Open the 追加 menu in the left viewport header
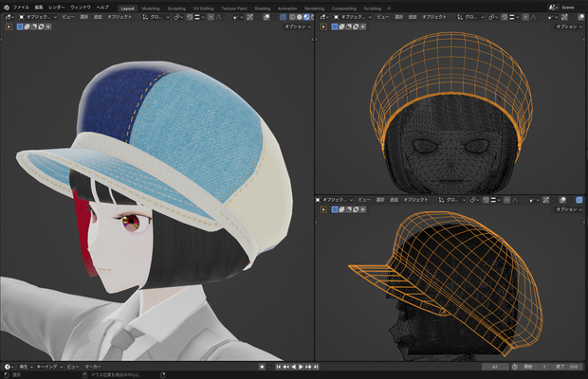This screenshot has width=588, height=379. tap(98, 17)
